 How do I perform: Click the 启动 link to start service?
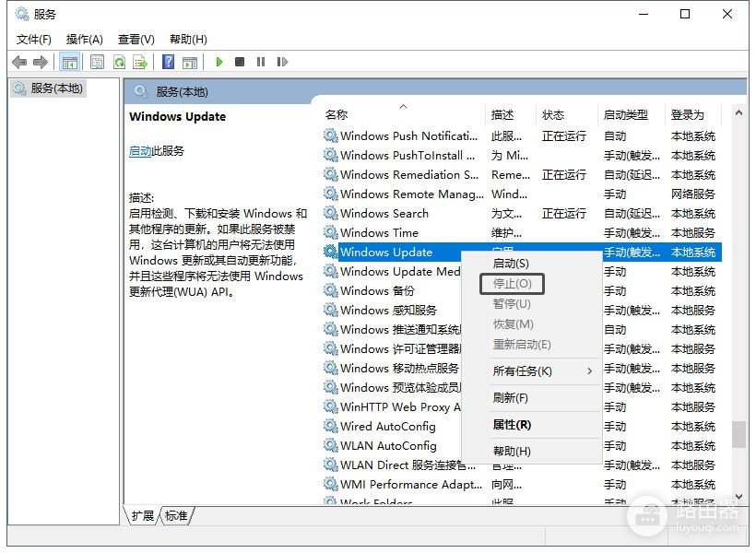[x=140, y=151]
